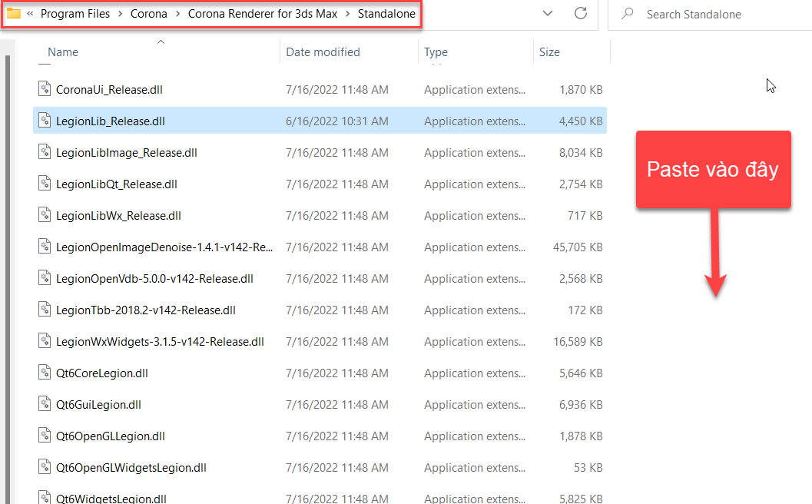
Task: Open the Corona folder from the breadcrumb
Action: [x=147, y=13]
